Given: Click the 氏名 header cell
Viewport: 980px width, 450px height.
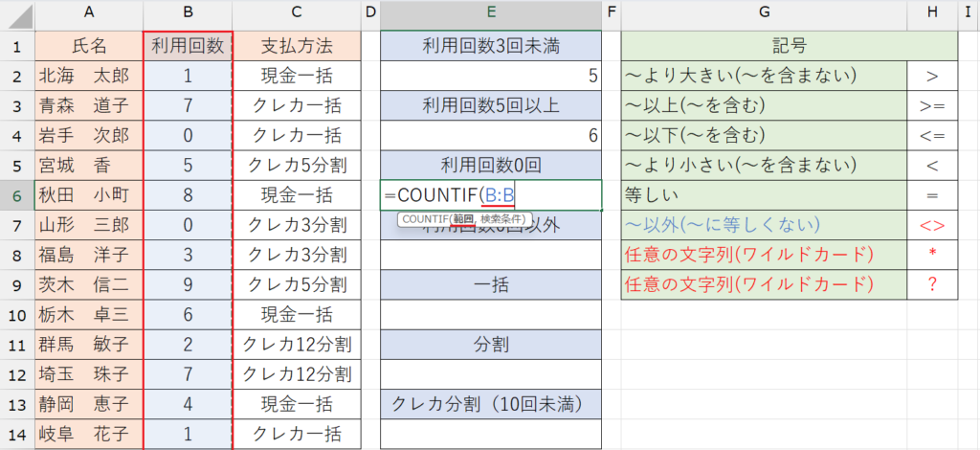Looking at the screenshot, I should pyautogui.click(x=89, y=46).
